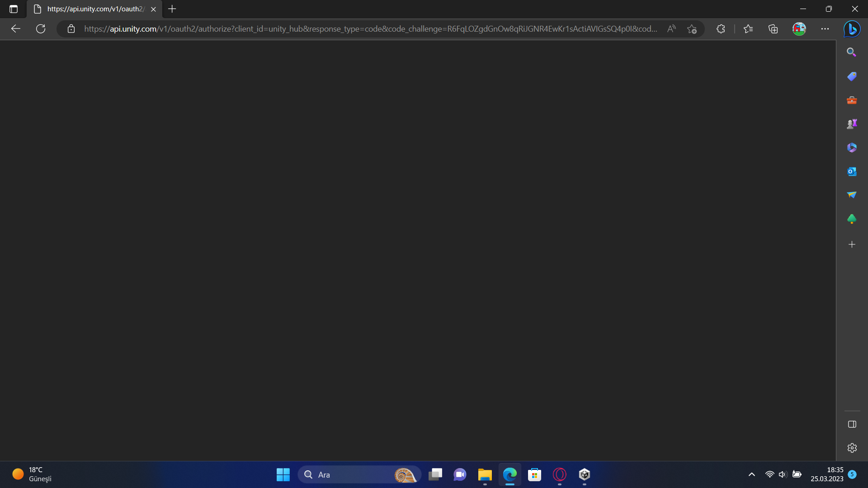Click the browser Back arrow button

pyautogui.click(x=16, y=29)
